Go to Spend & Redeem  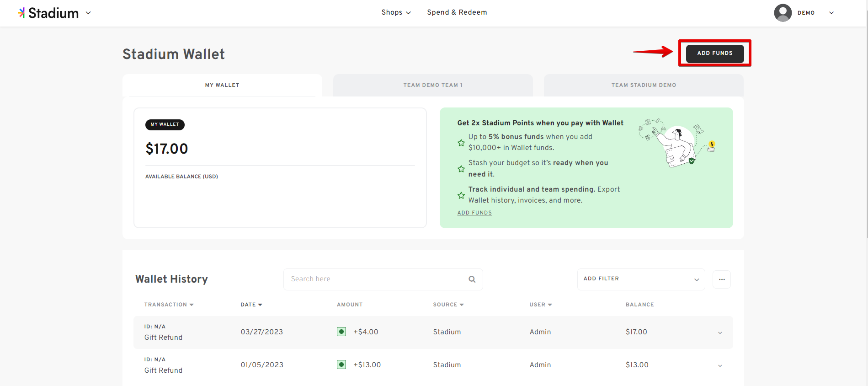(457, 12)
